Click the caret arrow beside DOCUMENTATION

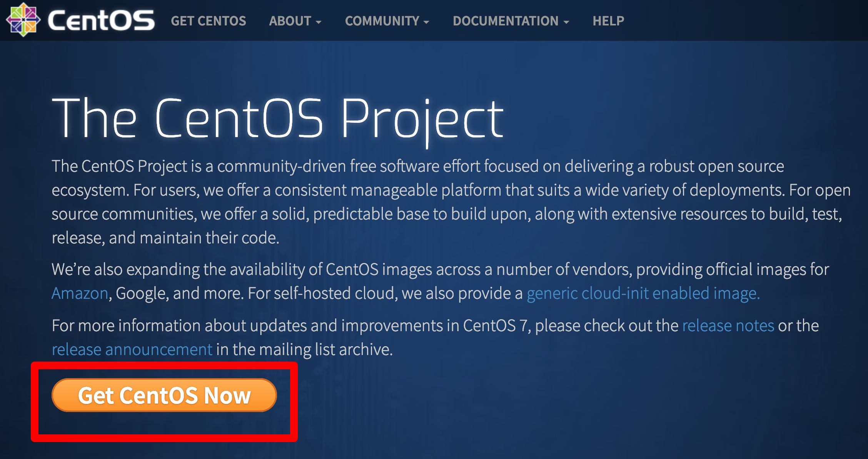coord(566,22)
